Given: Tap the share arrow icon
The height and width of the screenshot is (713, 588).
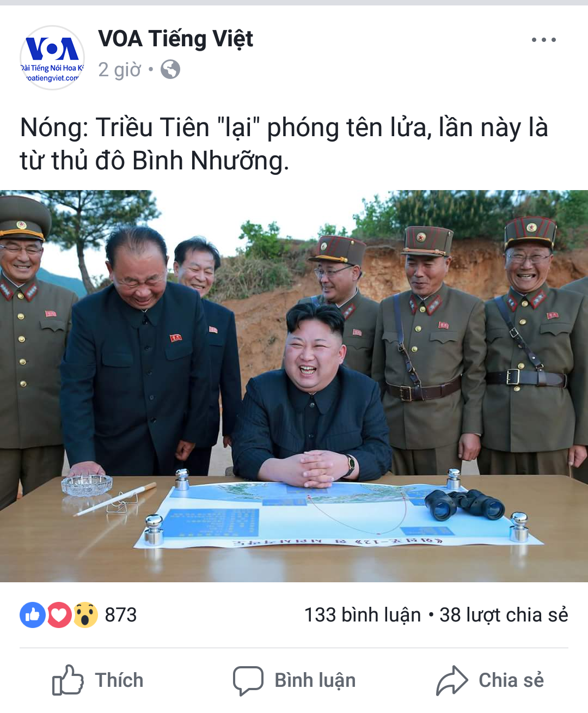Looking at the screenshot, I should (x=452, y=680).
